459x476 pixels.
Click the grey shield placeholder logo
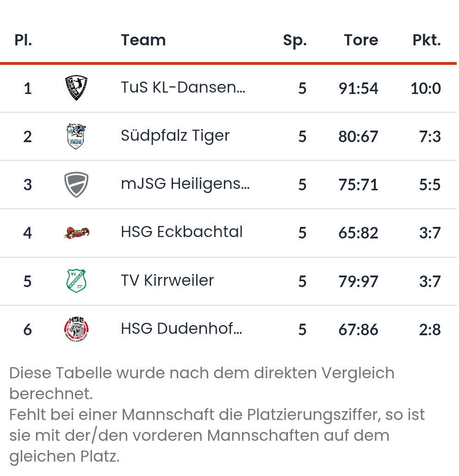click(76, 185)
